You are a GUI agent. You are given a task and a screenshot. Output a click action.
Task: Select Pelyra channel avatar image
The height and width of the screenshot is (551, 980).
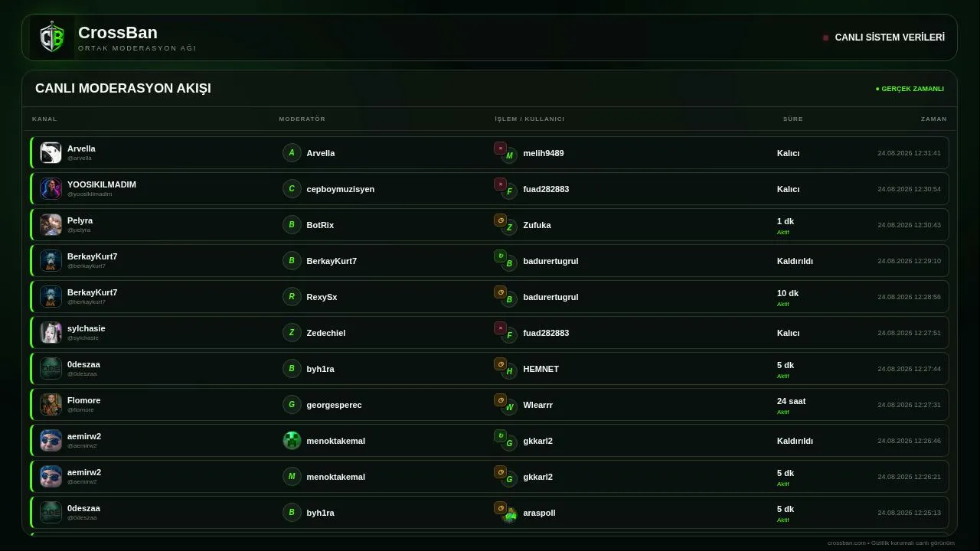tap(51, 224)
